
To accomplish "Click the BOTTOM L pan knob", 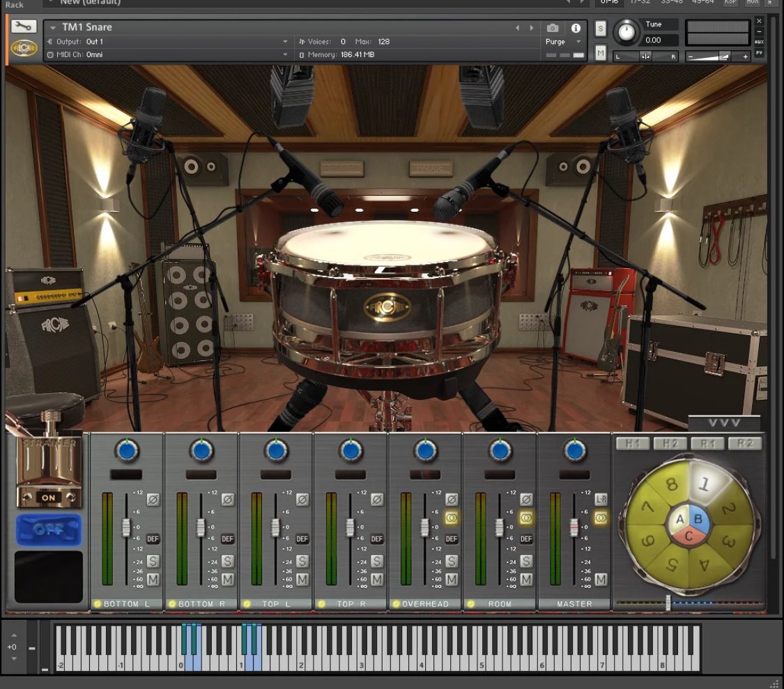I will point(127,451).
